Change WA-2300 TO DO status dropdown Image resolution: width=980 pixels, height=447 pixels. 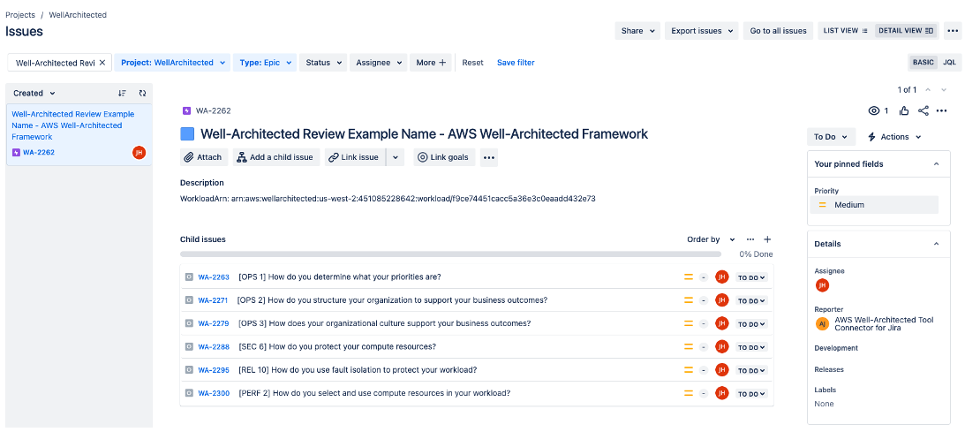752,393
